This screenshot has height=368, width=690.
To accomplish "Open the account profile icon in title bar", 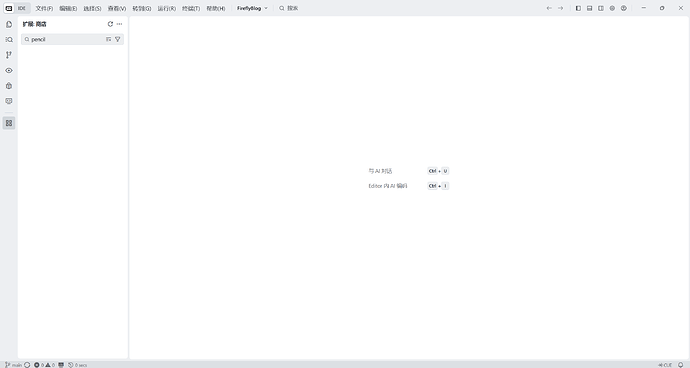I will 624,8.
